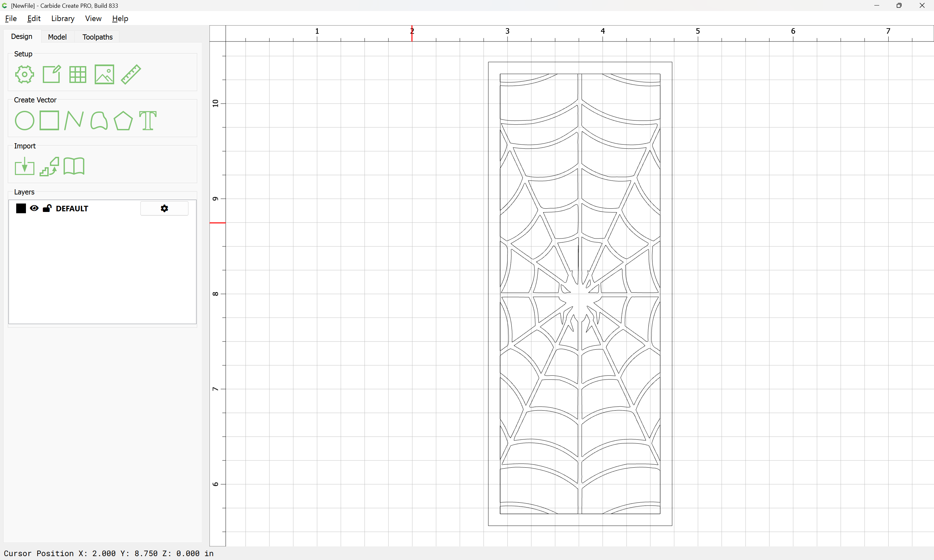The image size is (934, 560).
Task: Open DEFAULT layer settings gear button
Action: point(164,208)
